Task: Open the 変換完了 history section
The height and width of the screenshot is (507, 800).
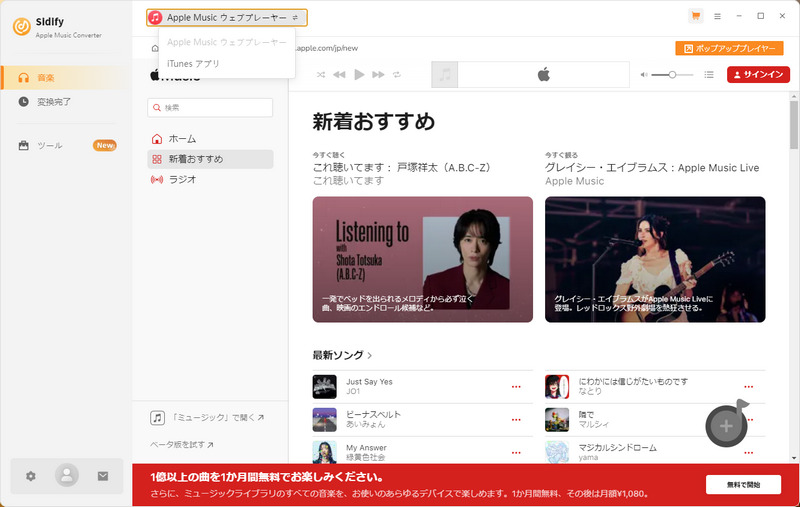Action: coord(65,102)
